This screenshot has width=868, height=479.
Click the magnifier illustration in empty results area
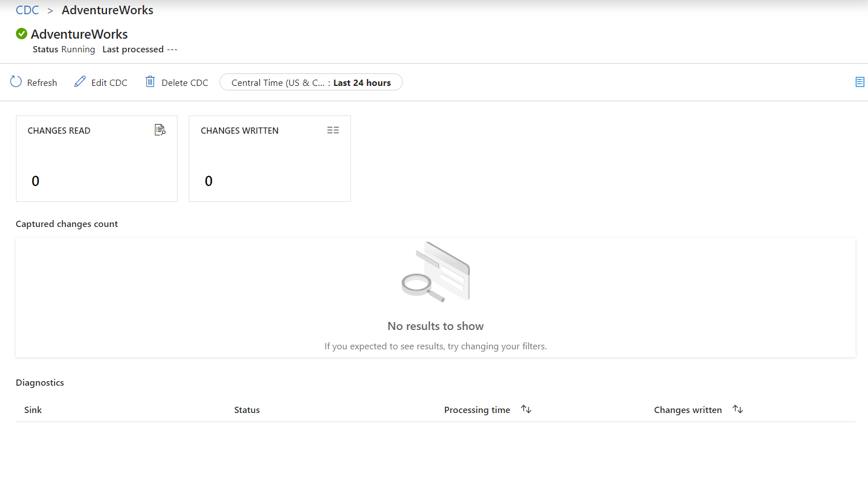coord(435,272)
